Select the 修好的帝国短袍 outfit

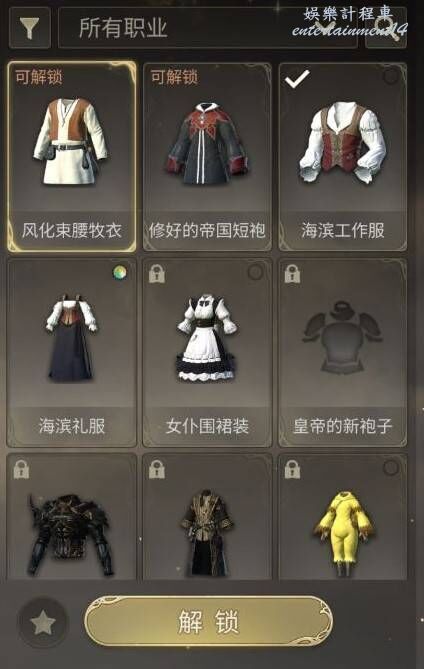(207, 157)
